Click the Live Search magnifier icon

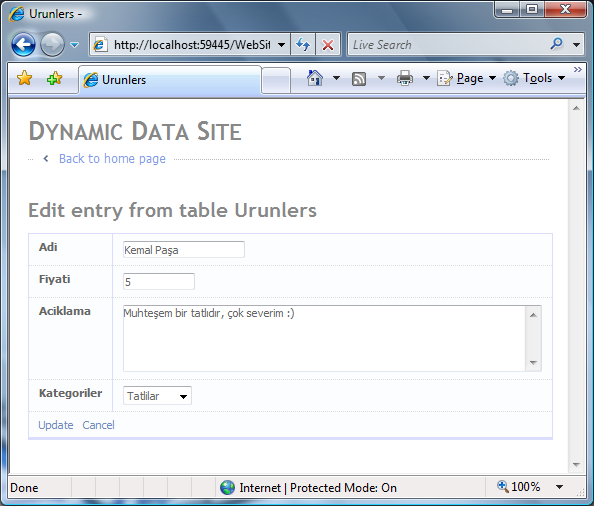(x=556, y=44)
